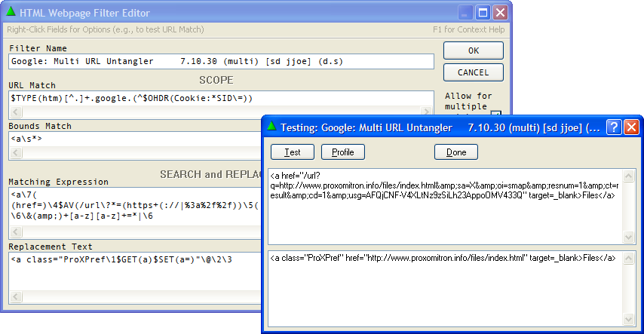Click the green triangle icon in Filter Editor title bar

pyautogui.click(x=9, y=13)
